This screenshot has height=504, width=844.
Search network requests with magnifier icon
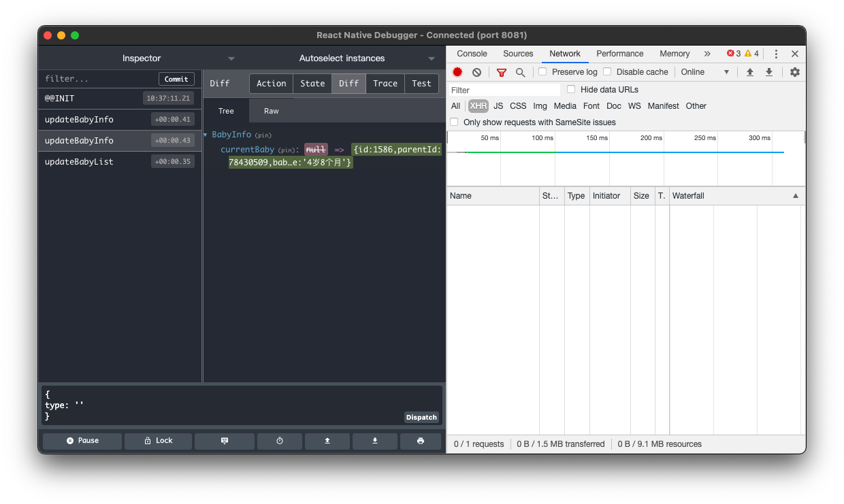point(520,71)
